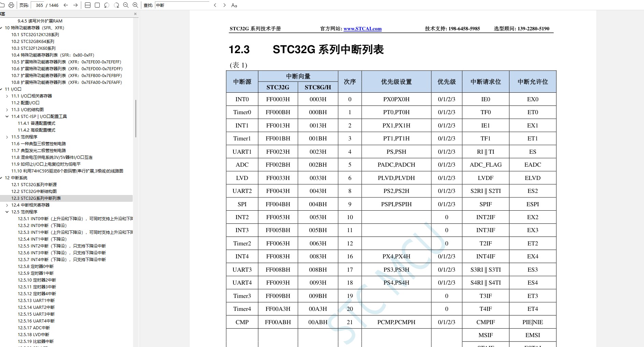Zoom out with the magnifier minus icon
Image resolution: width=644 pixels, height=347 pixels.
pos(126,5)
